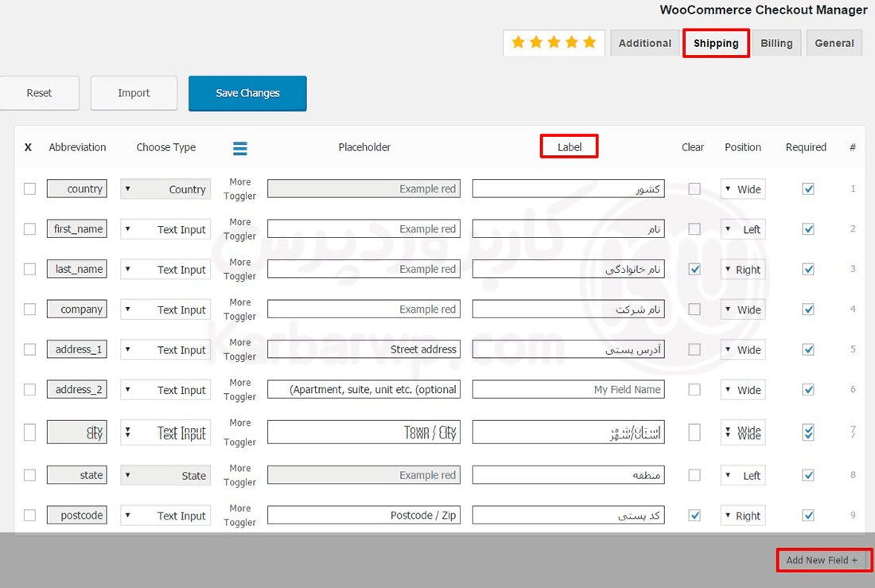This screenshot has height=588, width=875.
Task: Click the Required column header
Action: pos(806,147)
